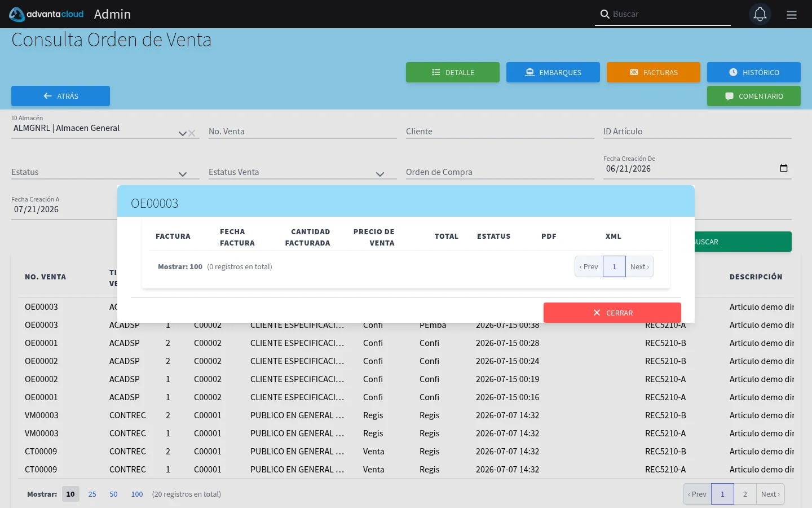Click the search magnifier icon
The width and height of the screenshot is (812, 508).
pyautogui.click(x=604, y=14)
